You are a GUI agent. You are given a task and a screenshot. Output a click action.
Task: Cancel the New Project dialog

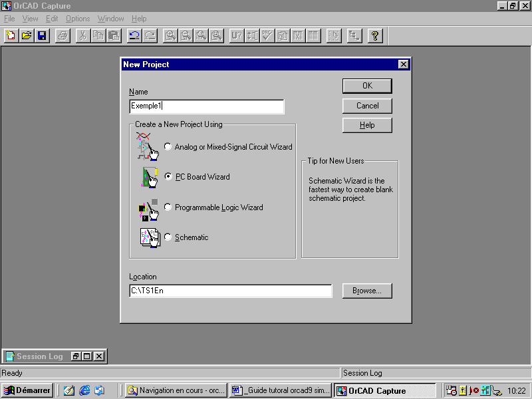367,106
